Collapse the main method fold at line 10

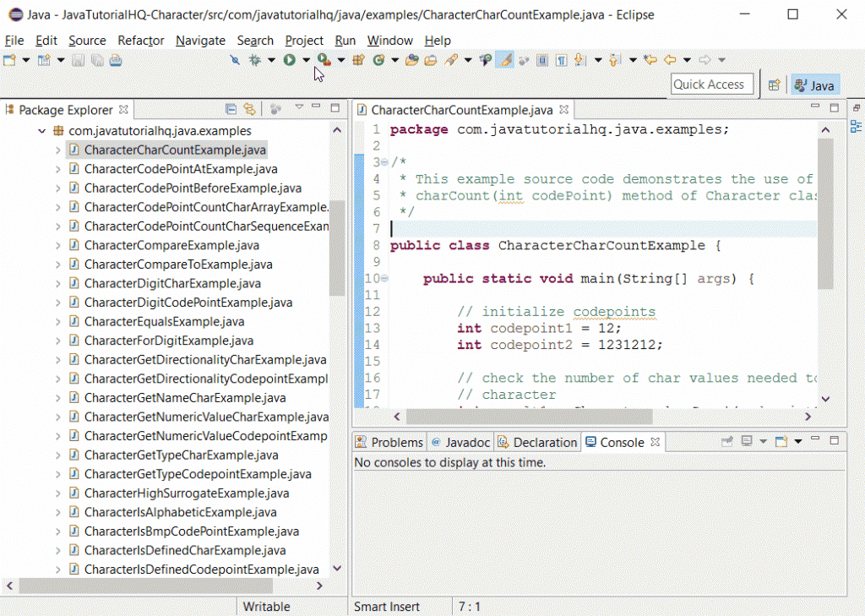click(x=384, y=278)
